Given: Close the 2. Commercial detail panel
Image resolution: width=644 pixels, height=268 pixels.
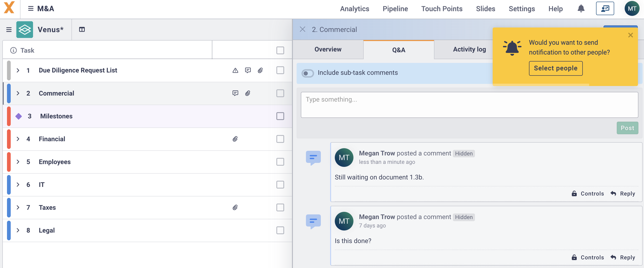Looking at the screenshot, I should point(302,30).
